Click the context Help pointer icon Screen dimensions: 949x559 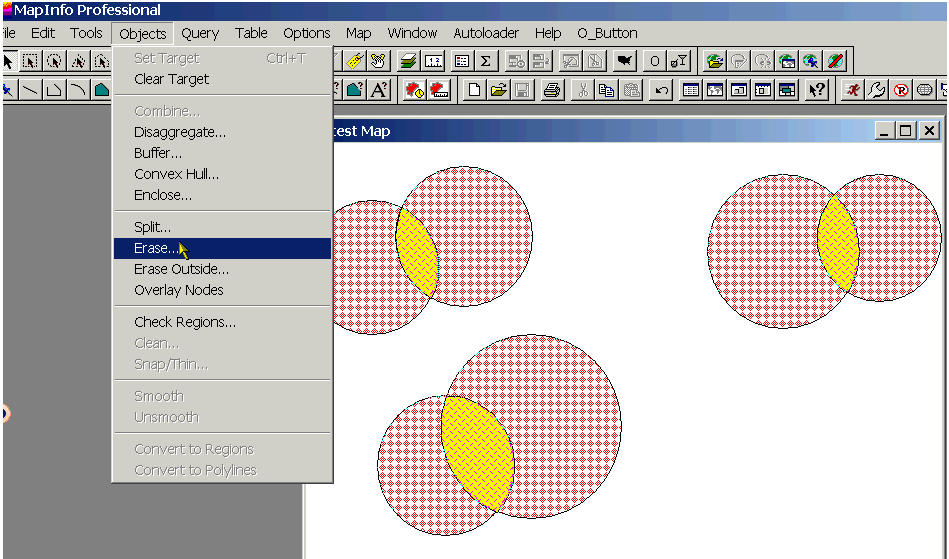coord(817,90)
